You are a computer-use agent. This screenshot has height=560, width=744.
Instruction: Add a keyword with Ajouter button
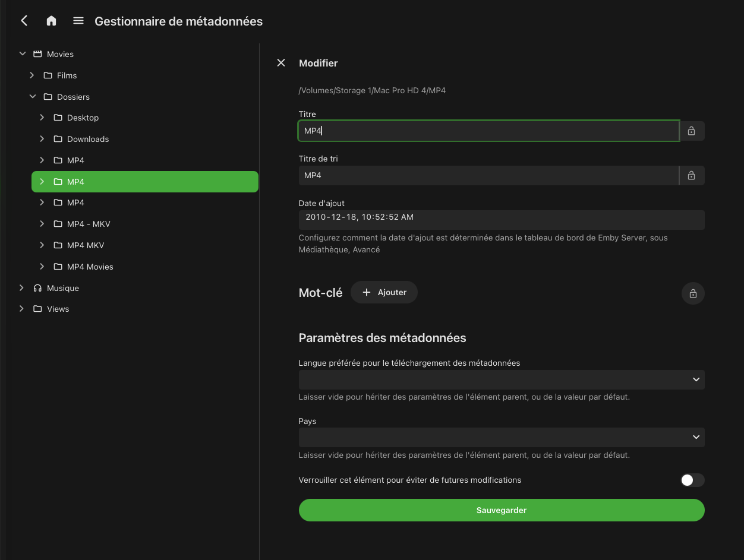384,292
